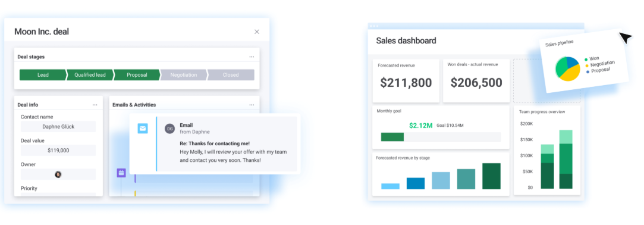Open the Deal info three-dot menu
Viewport: 644px width, 225px height.
click(95, 105)
